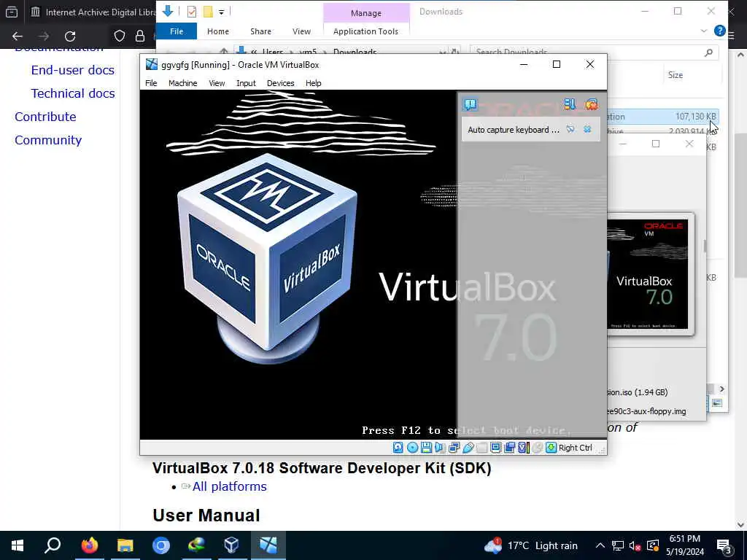
Task: Open File Explorer from the taskbar
Action: [125, 545]
